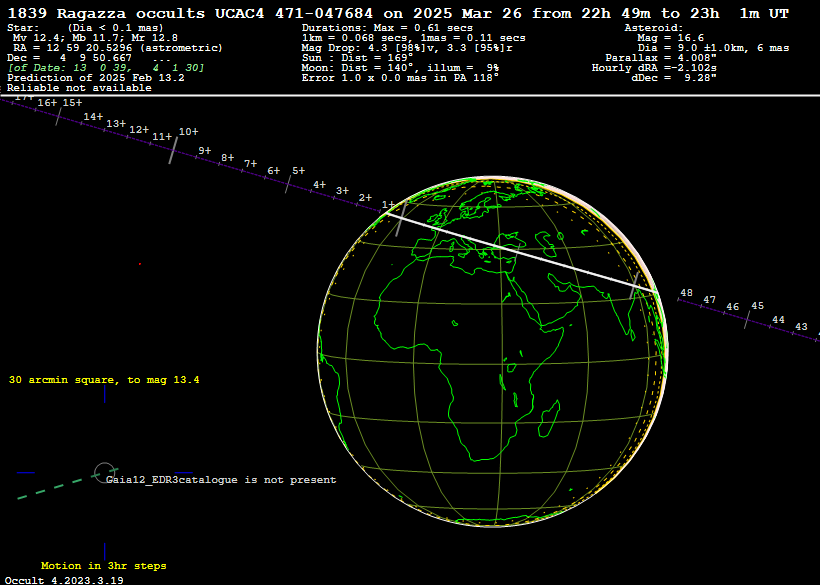The image size is (820, 585).
Task: Click the 'Dec = 4 9 50.667' value
Action: click(70, 58)
